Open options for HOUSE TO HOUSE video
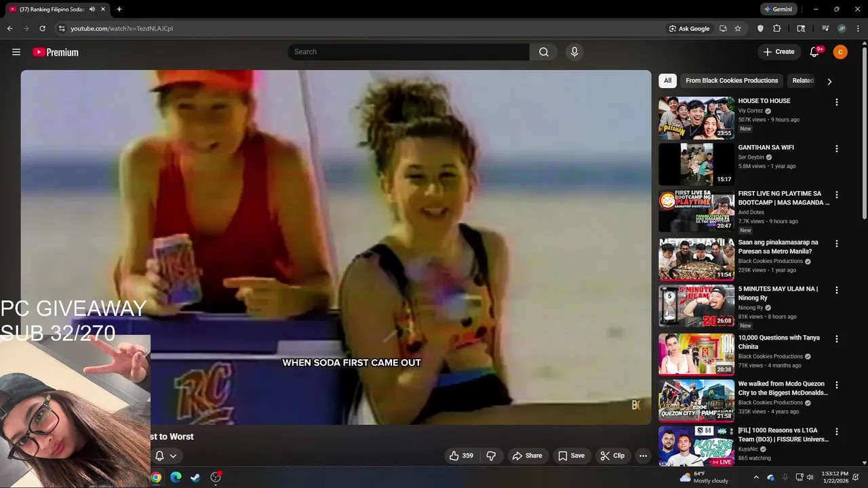The width and height of the screenshot is (868, 488). tap(836, 102)
